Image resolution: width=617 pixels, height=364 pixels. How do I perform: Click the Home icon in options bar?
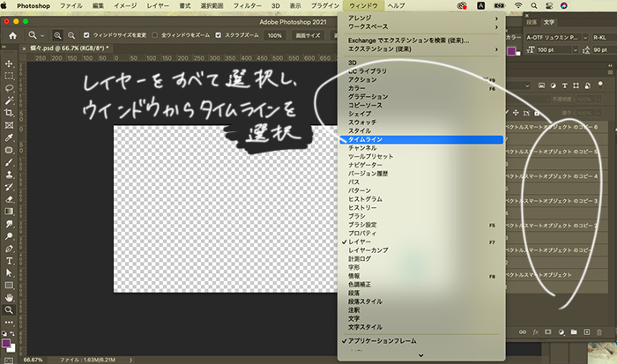12,35
